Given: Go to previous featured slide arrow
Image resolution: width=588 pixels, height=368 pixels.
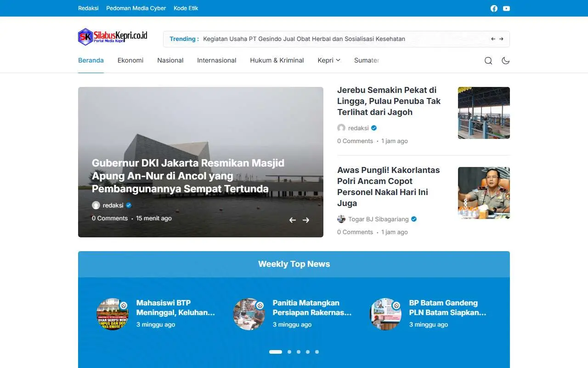Looking at the screenshot, I should (292, 220).
